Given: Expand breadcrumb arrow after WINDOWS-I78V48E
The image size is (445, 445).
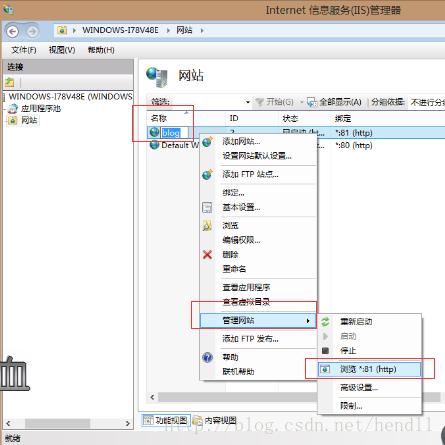Looking at the screenshot, I should click(168, 31).
